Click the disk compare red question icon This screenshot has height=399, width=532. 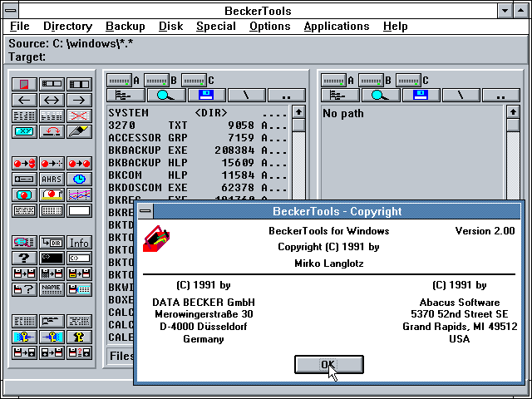pyautogui.click(x=79, y=352)
